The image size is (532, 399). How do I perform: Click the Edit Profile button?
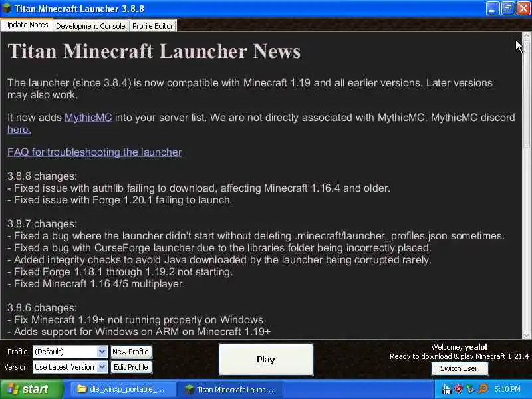pyautogui.click(x=130, y=367)
